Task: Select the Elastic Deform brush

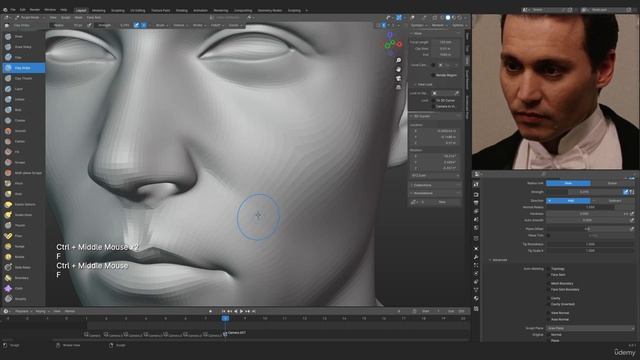Action: (x=23, y=204)
